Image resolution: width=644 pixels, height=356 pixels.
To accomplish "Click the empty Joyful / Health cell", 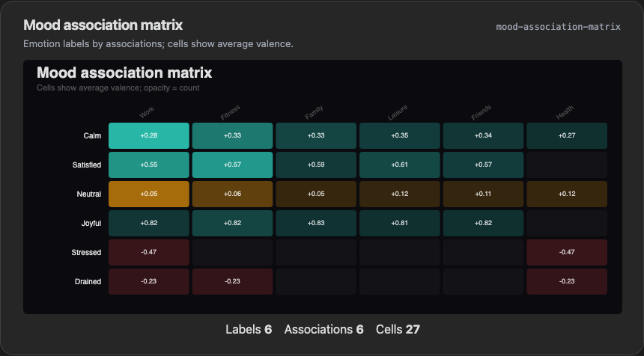I will coord(567,223).
